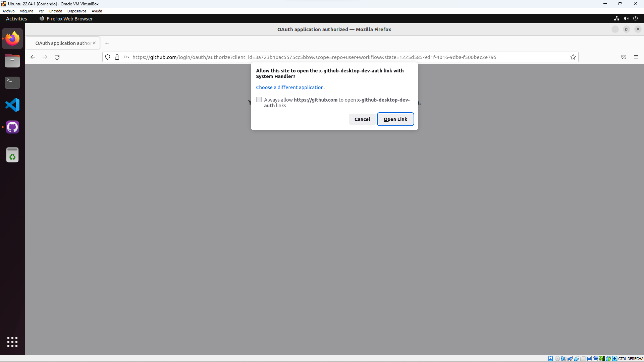Enable Always allow github.com checkbox

pyautogui.click(x=259, y=100)
